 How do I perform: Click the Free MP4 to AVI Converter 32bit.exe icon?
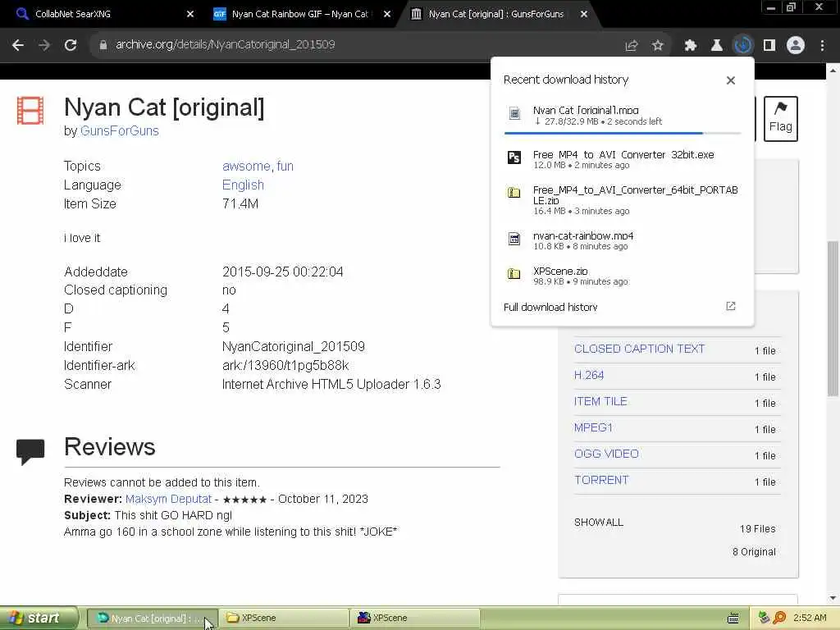(x=514, y=157)
